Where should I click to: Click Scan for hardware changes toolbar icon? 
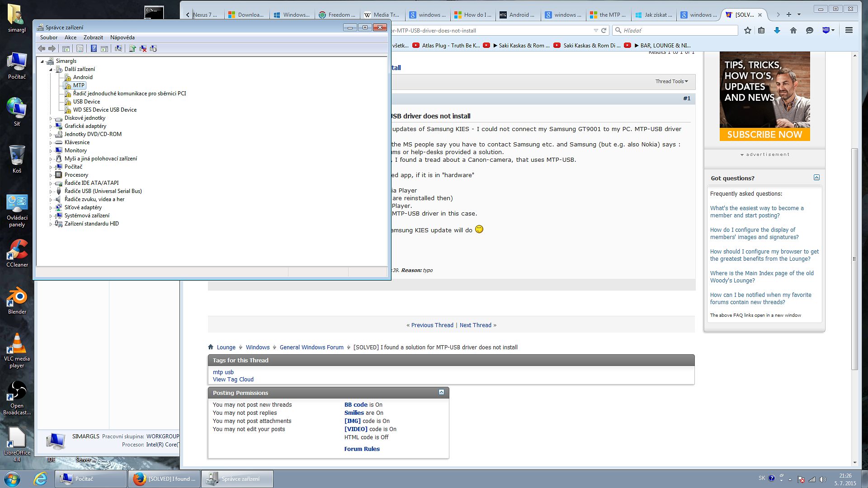click(x=118, y=48)
